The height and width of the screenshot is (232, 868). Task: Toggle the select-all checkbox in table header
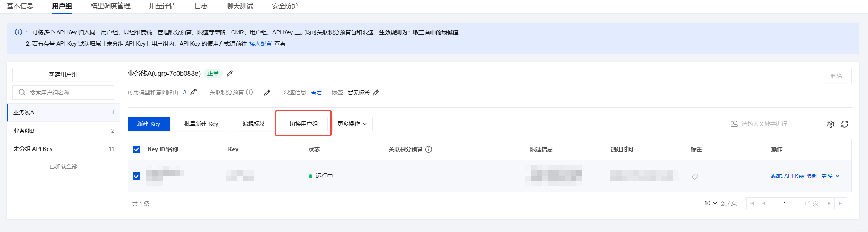pos(137,149)
